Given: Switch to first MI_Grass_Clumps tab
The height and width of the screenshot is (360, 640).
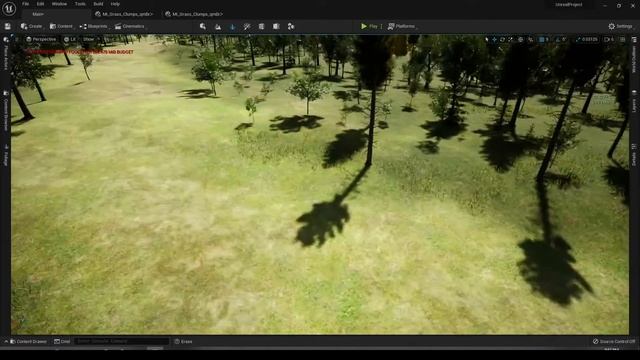Looking at the screenshot, I should pos(124,14).
